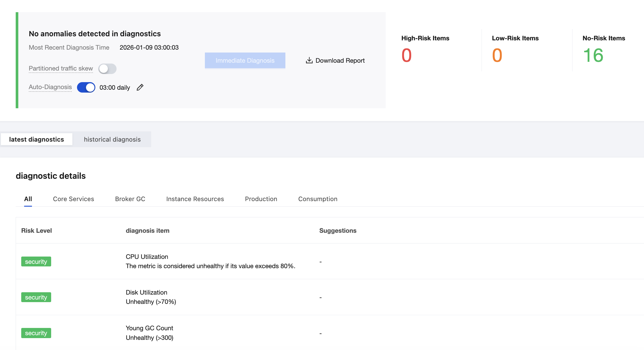
Task: Click the Partitioned traffic skew label
Action: click(x=61, y=68)
